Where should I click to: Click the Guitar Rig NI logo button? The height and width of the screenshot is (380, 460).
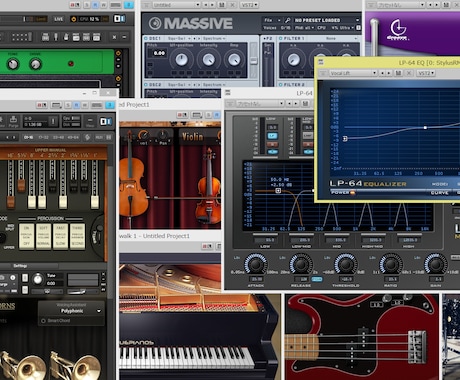[x=119, y=19]
